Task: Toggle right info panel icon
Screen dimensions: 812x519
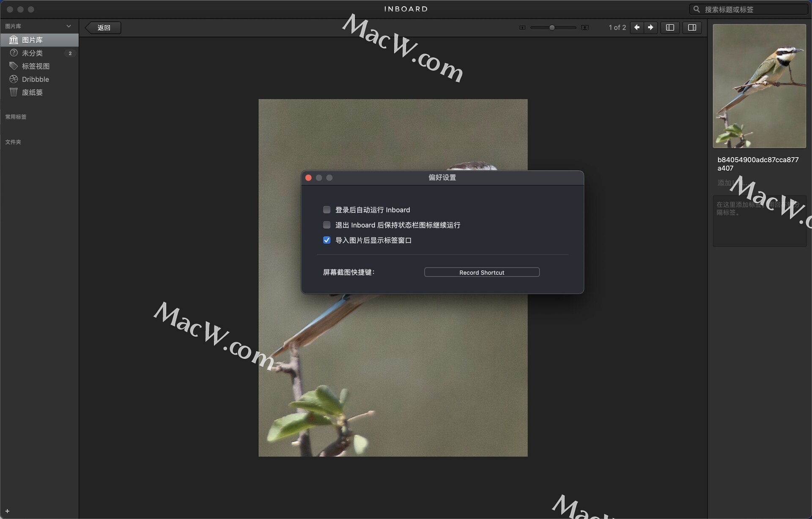Action: coord(692,27)
